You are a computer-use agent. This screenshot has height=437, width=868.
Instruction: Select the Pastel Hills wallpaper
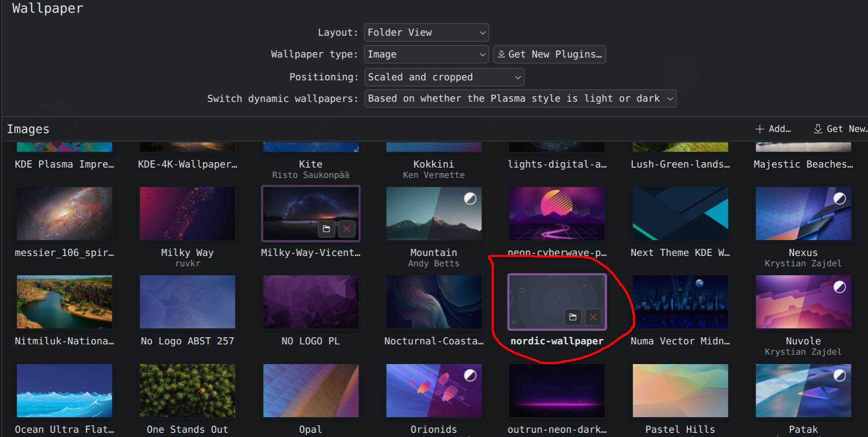pyautogui.click(x=680, y=391)
